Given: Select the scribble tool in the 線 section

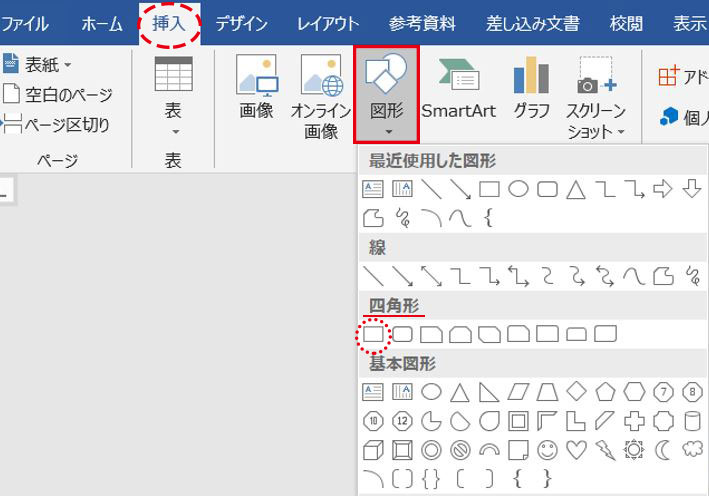Looking at the screenshot, I should coord(692,276).
